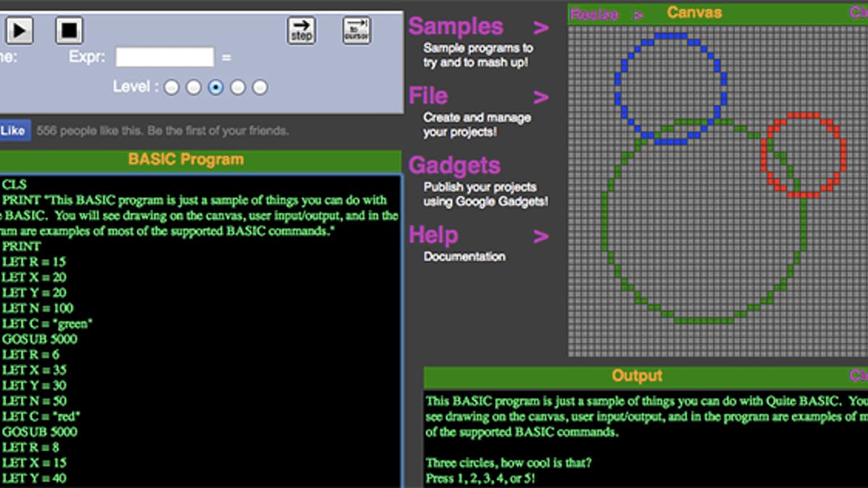Click the LET C = "green" code line
Viewport: 868px width, 488px height.
[48, 324]
